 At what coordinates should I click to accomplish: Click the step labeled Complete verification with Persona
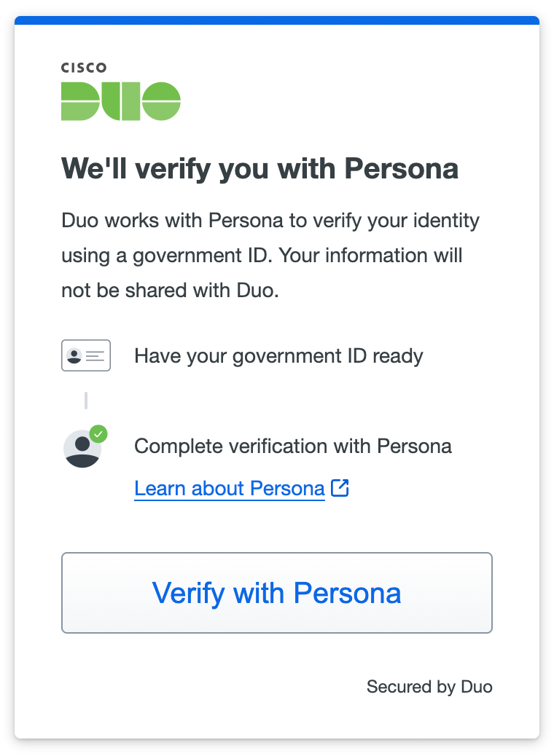coord(293,446)
